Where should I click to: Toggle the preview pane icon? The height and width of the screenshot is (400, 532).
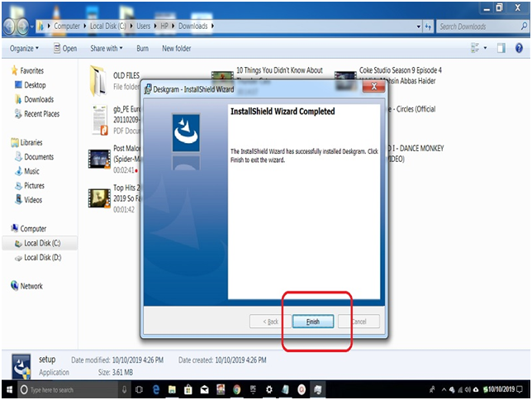501,48
